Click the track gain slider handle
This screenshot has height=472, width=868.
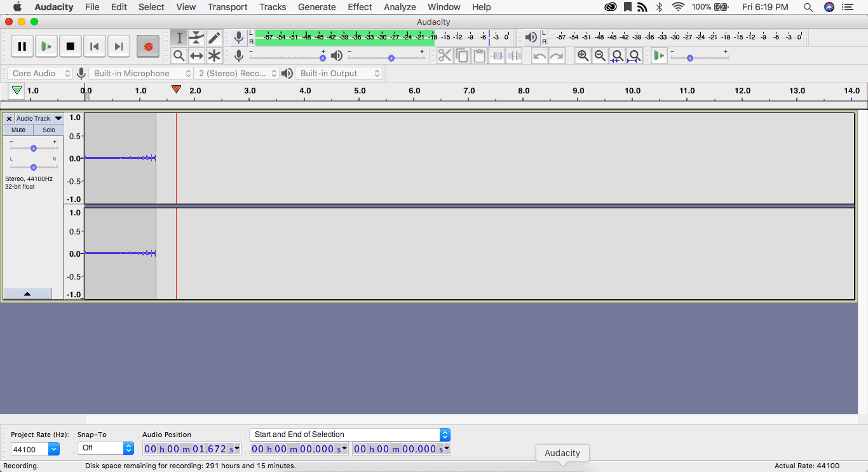coord(34,148)
